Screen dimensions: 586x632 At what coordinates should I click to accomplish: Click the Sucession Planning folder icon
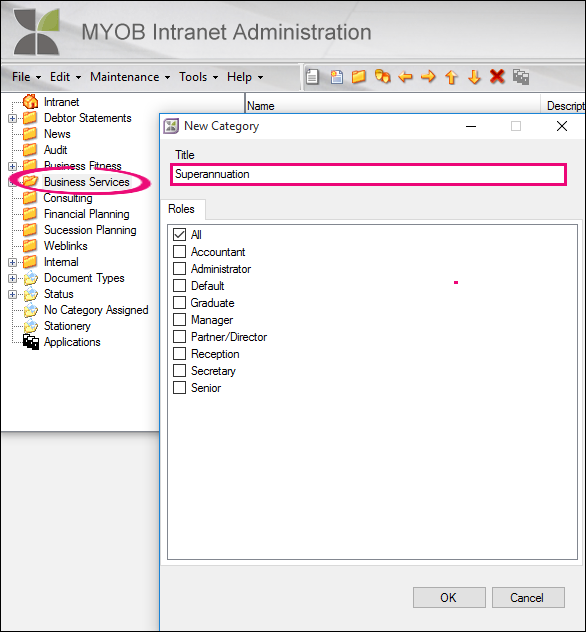tap(30, 230)
